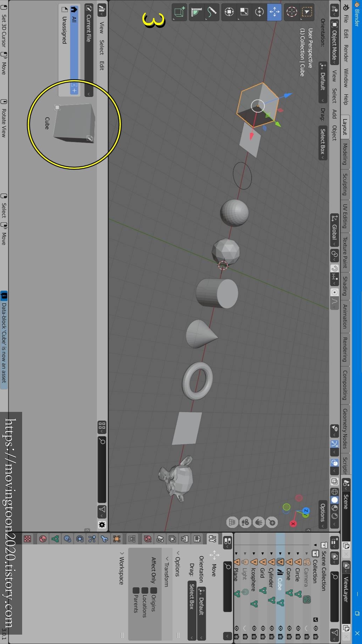This screenshot has height=644, width=362.
Task: Click the asset browser settings gear icon
Action: click(102, 525)
